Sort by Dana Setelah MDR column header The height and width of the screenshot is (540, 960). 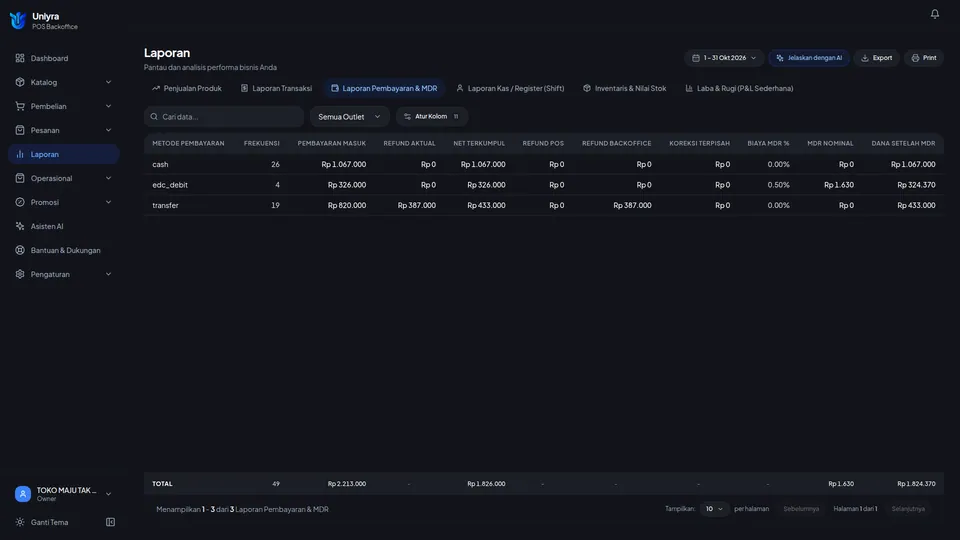[x=903, y=143]
